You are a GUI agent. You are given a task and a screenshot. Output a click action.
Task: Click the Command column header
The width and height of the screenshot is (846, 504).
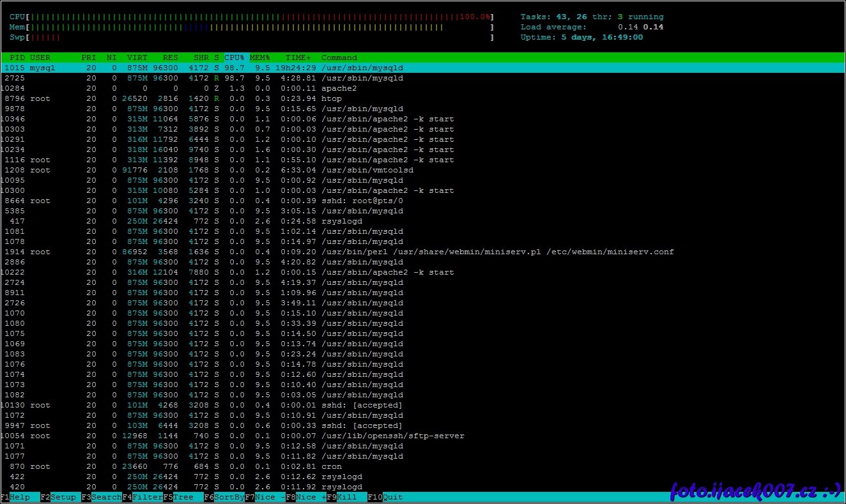[x=339, y=57]
